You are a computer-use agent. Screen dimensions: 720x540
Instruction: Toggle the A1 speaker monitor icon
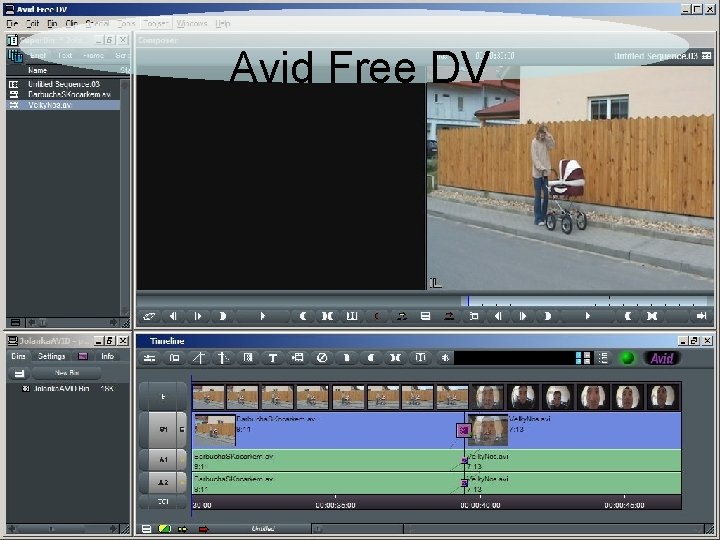pos(182,460)
